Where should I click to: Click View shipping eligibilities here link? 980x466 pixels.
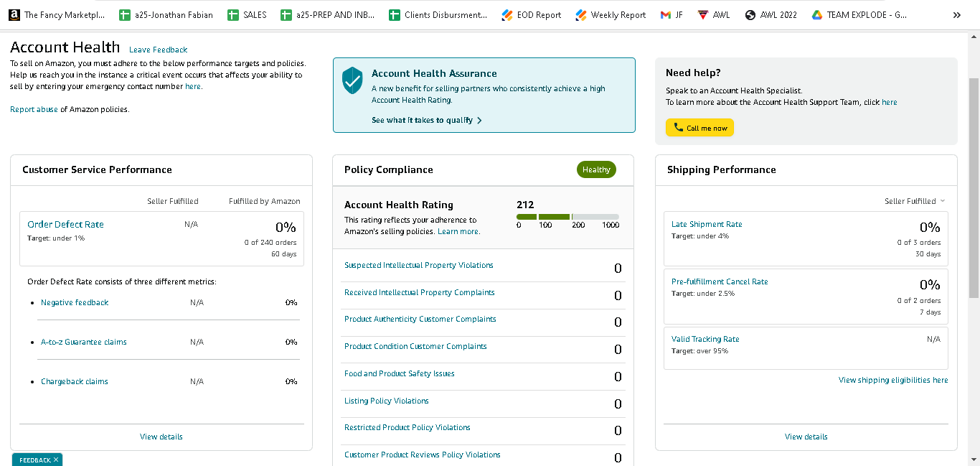(x=893, y=380)
